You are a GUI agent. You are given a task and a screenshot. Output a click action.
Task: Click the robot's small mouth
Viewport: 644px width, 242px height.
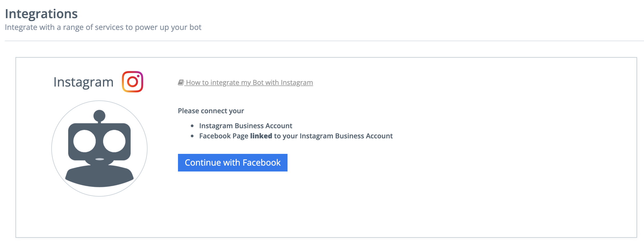100,159
